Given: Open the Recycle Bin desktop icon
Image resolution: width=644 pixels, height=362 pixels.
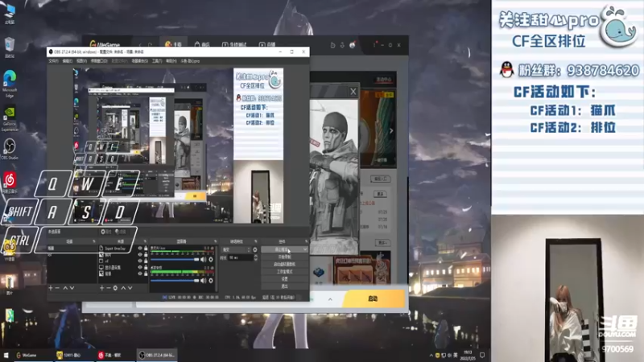Looking at the screenshot, I should pos(10,47).
